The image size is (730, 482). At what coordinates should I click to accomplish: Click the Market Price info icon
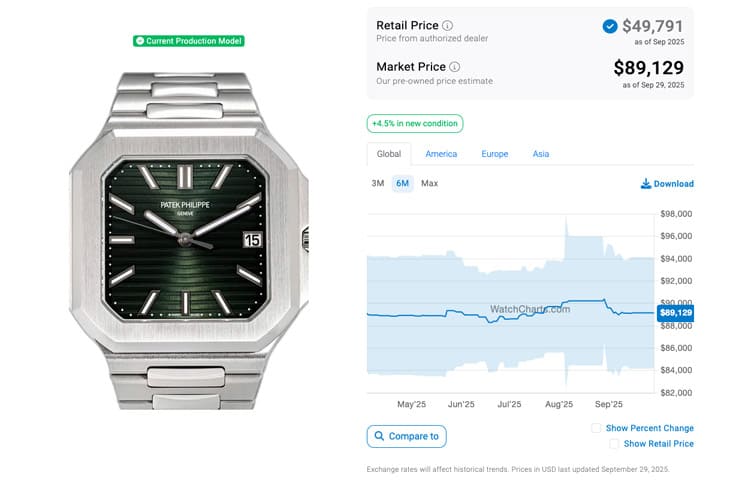click(x=455, y=67)
